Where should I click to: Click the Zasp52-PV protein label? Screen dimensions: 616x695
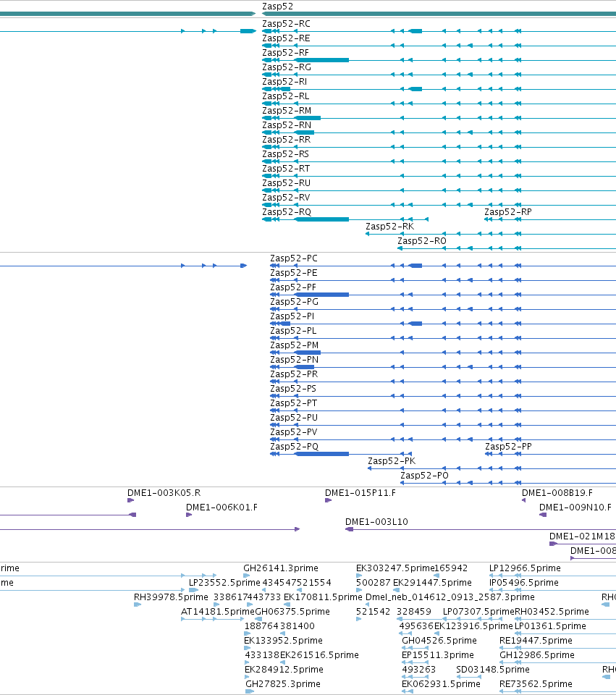pyautogui.click(x=294, y=432)
